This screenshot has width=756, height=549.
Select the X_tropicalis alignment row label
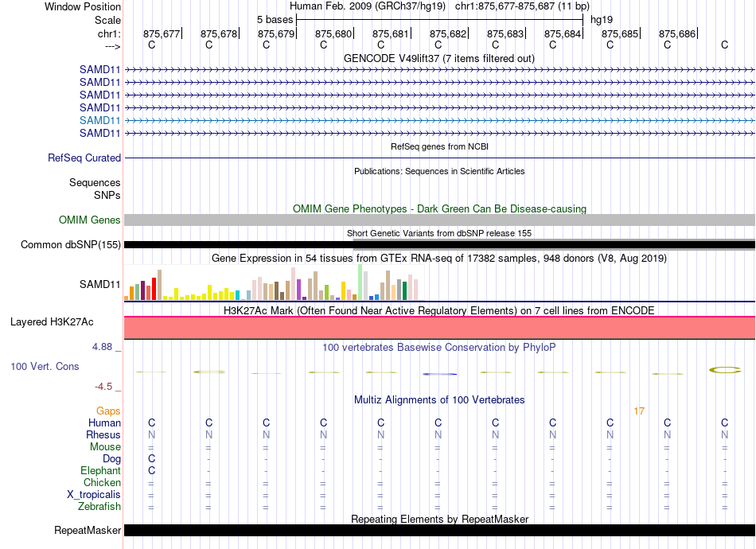tap(94, 495)
